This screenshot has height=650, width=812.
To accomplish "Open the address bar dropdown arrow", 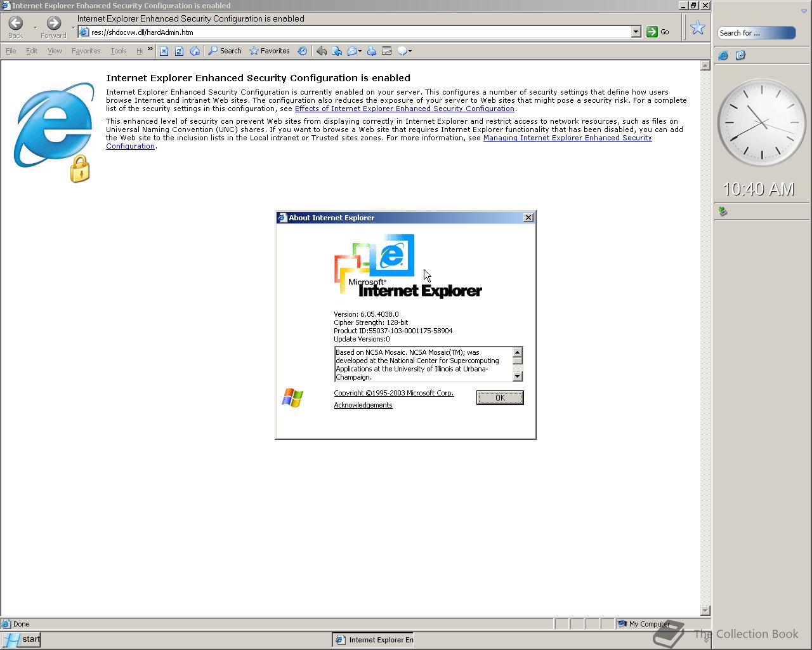I will click(636, 32).
